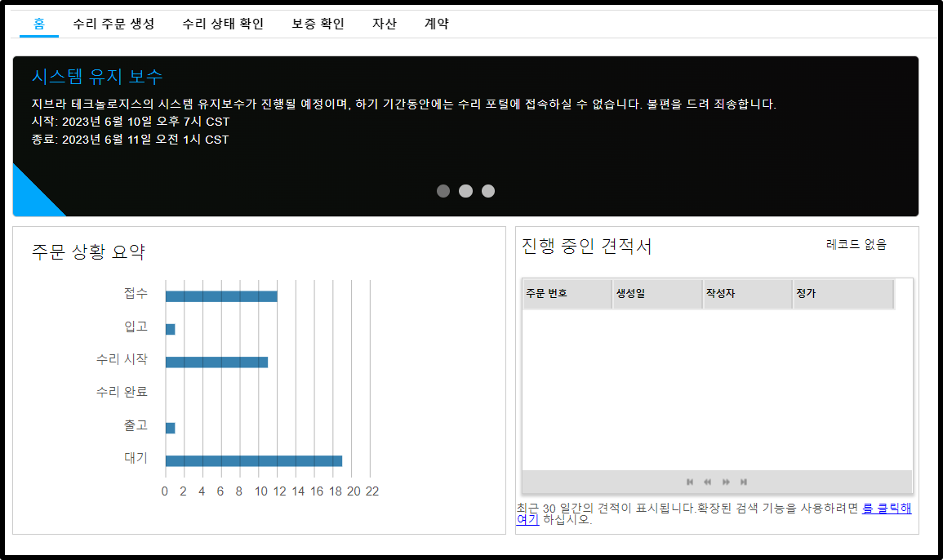
Task: Click the 종료: 2023년 6월 11일 line
Action: pos(130,140)
